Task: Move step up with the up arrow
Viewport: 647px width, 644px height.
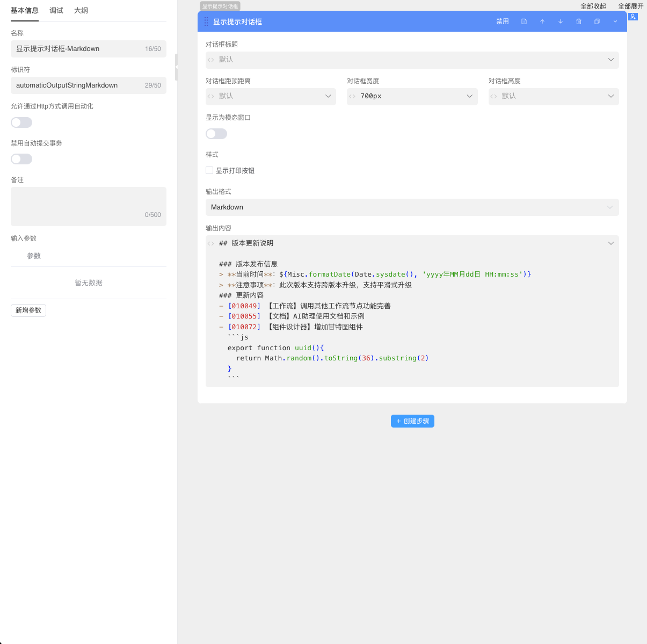Action: [542, 21]
